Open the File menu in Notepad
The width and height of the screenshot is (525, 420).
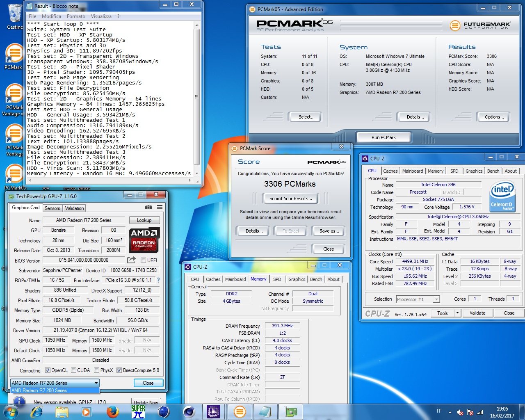tap(32, 16)
